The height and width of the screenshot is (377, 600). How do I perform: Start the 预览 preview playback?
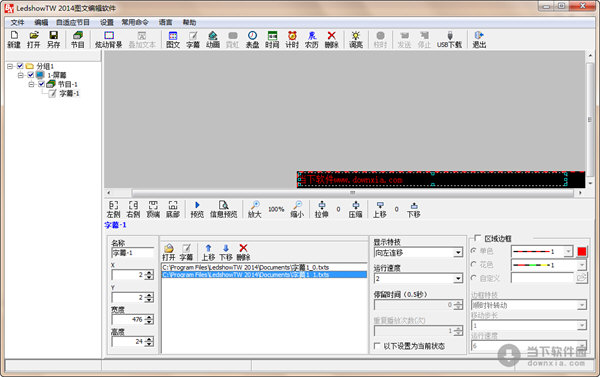click(x=197, y=209)
